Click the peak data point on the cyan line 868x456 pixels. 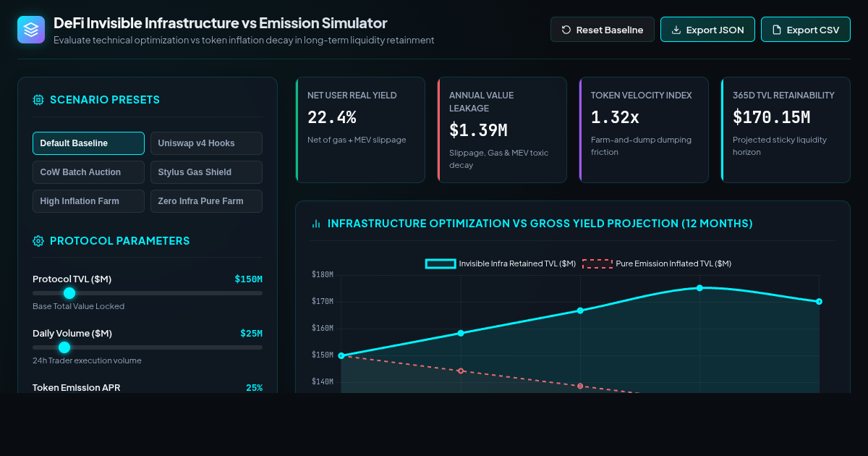coord(699,288)
